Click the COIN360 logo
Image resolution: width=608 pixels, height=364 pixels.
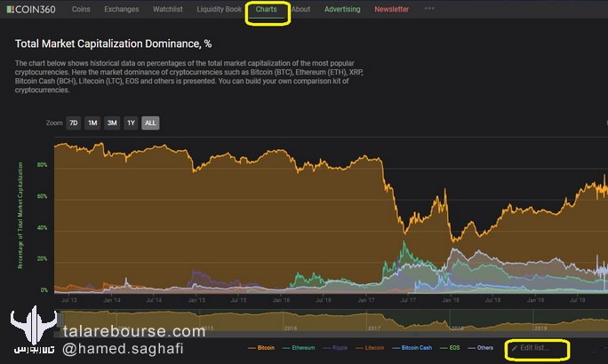click(31, 9)
